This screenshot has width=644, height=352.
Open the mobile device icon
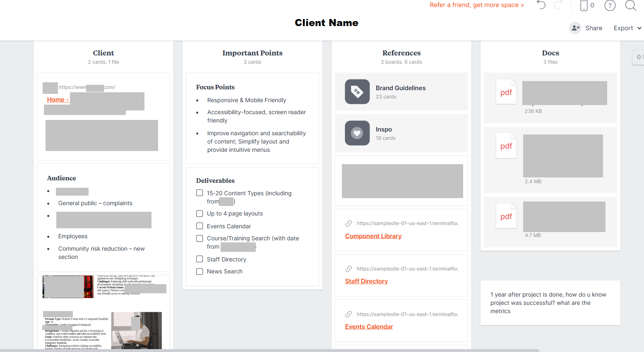[584, 5]
